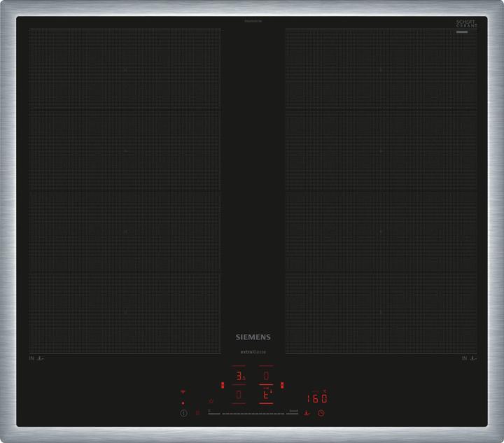Tap the extraKlasse label below the logo

tap(252, 351)
